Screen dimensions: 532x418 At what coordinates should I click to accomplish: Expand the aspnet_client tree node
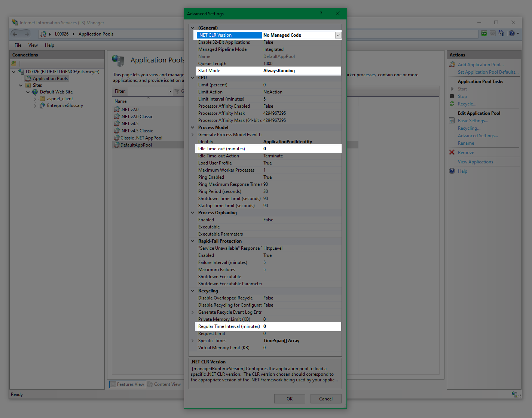[35, 99]
